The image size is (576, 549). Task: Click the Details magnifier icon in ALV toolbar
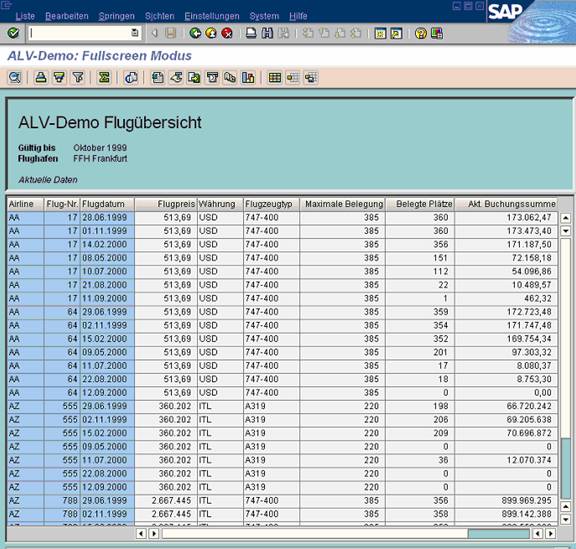point(15,78)
